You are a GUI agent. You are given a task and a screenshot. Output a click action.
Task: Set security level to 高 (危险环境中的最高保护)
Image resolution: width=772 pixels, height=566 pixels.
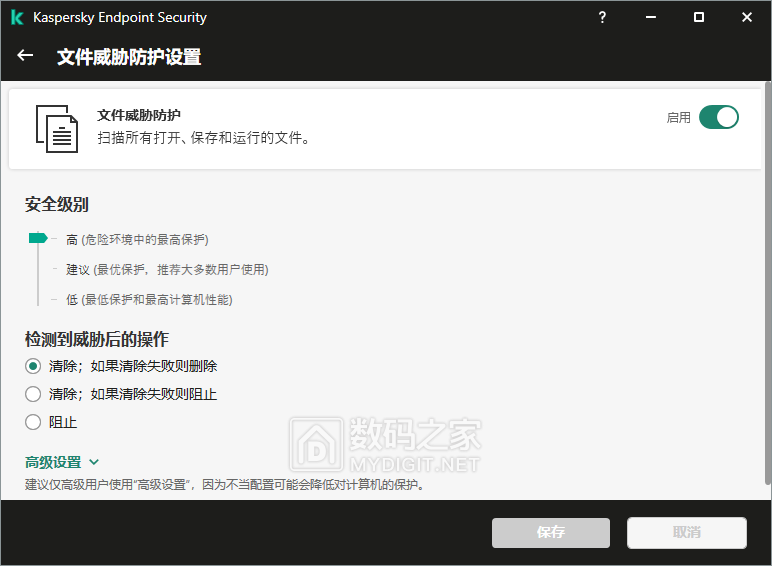137,240
